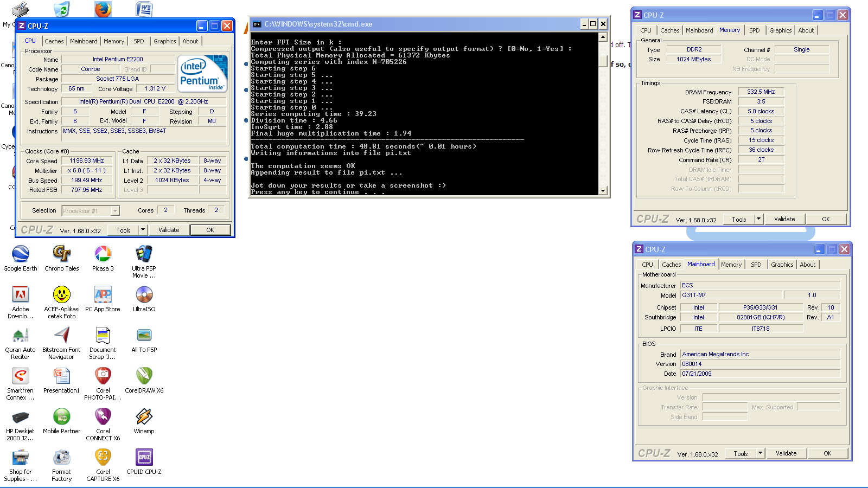Select the Presentation1 file icon
This screenshot has width=868, height=488.
pyautogui.click(x=62, y=376)
